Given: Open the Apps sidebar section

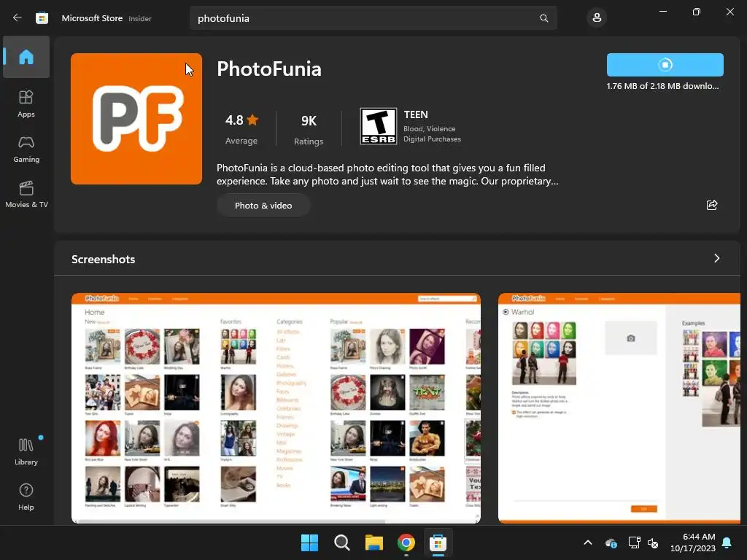Looking at the screenshot, I should (x=26, y=104).
